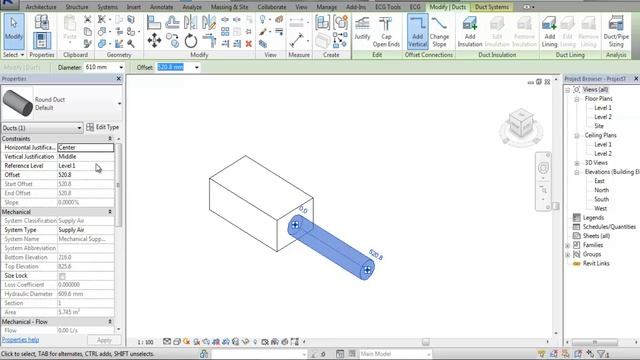Image resolution: width=640 pixels, height=360 pixels.
Task: Open the Offset value dropdown arrow
Action: click(197, 67)
